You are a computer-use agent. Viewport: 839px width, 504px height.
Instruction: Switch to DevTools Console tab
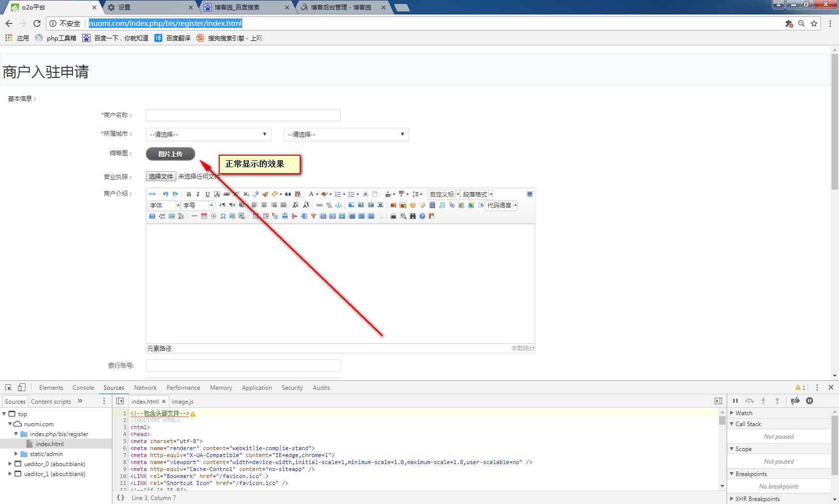(x=83, y=388)
